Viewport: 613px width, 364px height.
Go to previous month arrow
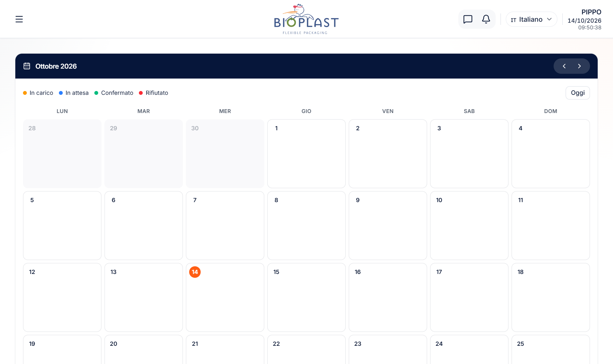coord(564,66)
